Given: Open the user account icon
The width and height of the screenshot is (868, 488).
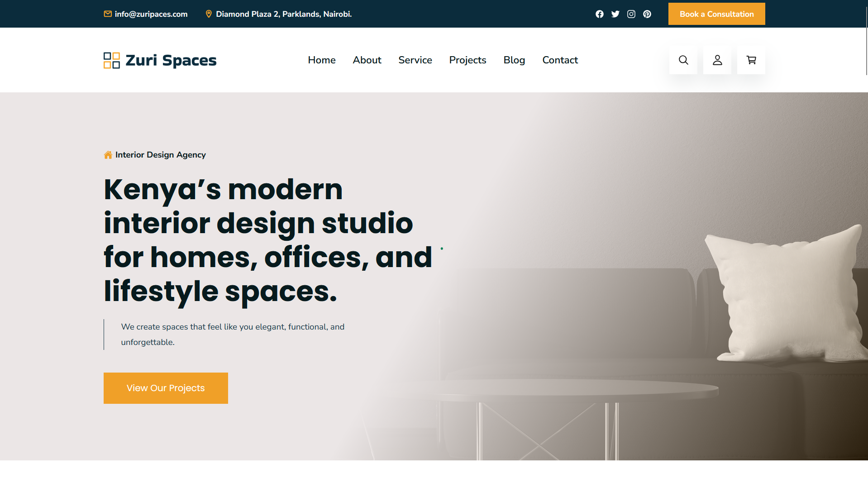Looking at the screenshot, I should point(717,60).
